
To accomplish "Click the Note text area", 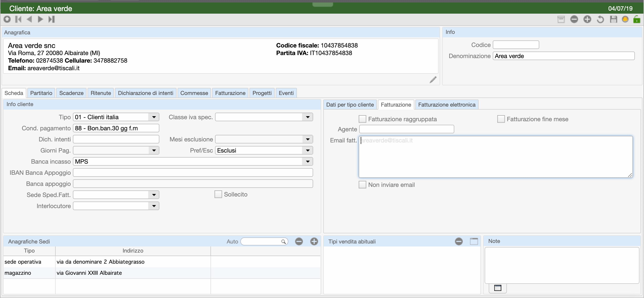I will click(562, 265).
